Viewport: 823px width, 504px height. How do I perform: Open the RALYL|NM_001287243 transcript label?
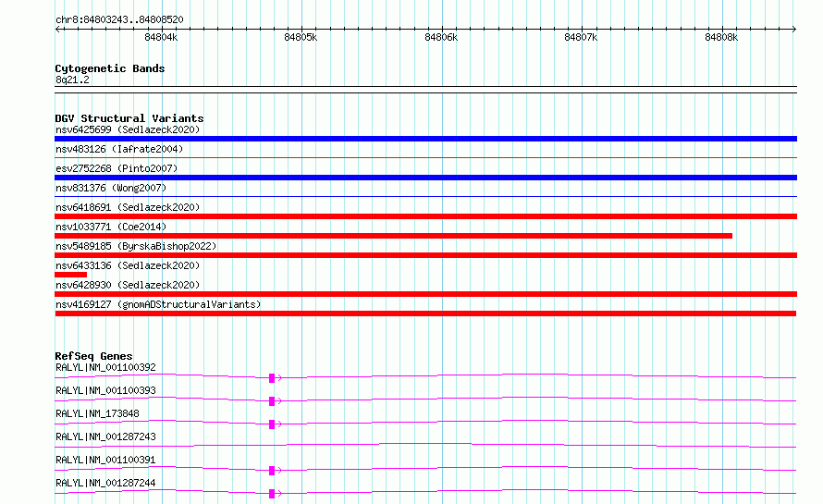[x=105, y=436]
